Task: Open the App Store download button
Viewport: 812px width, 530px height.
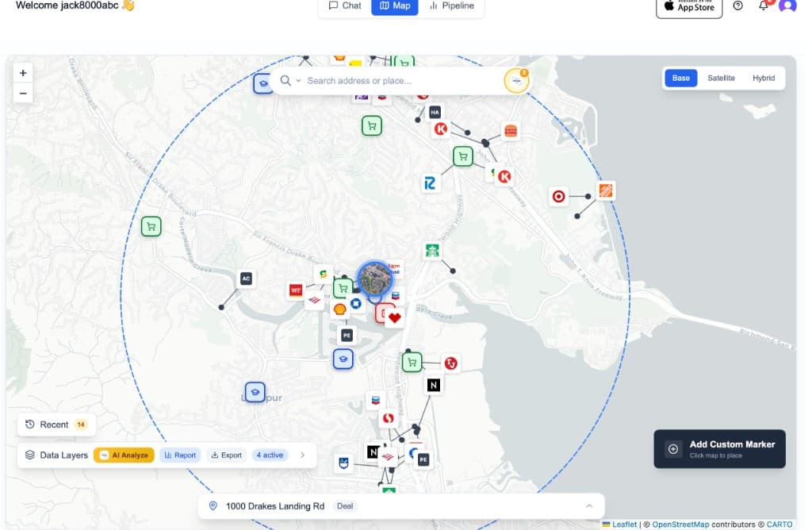Action: [689, 6]
